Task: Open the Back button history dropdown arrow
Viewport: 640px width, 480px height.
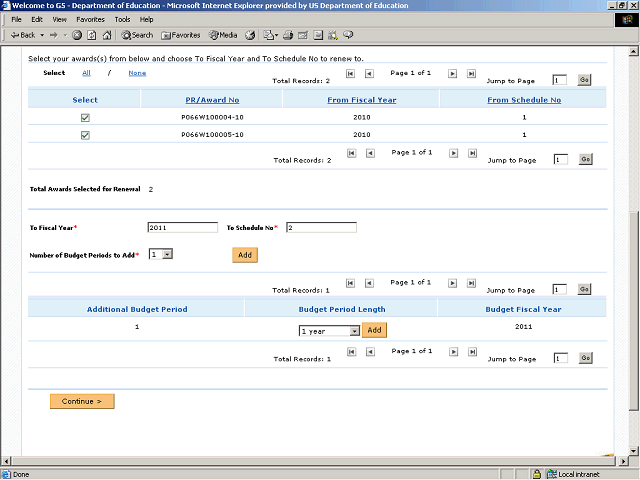Action: click(x=42, y=35)
